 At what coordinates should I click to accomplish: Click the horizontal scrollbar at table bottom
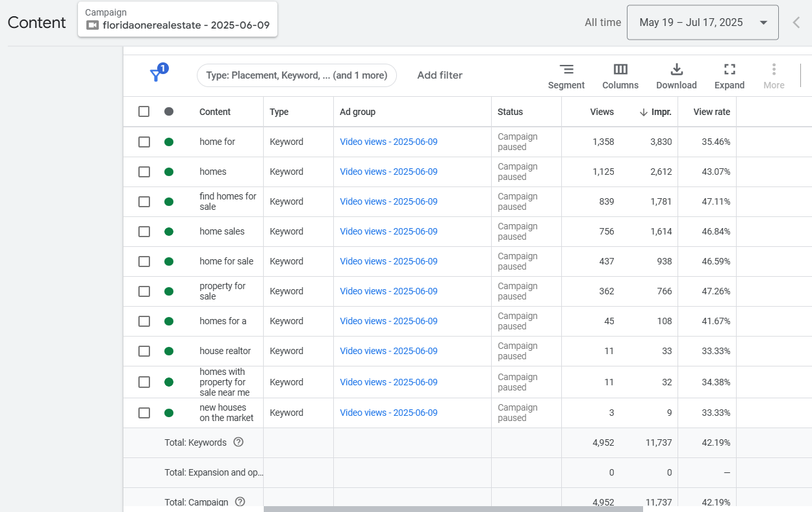click(453, 509)
